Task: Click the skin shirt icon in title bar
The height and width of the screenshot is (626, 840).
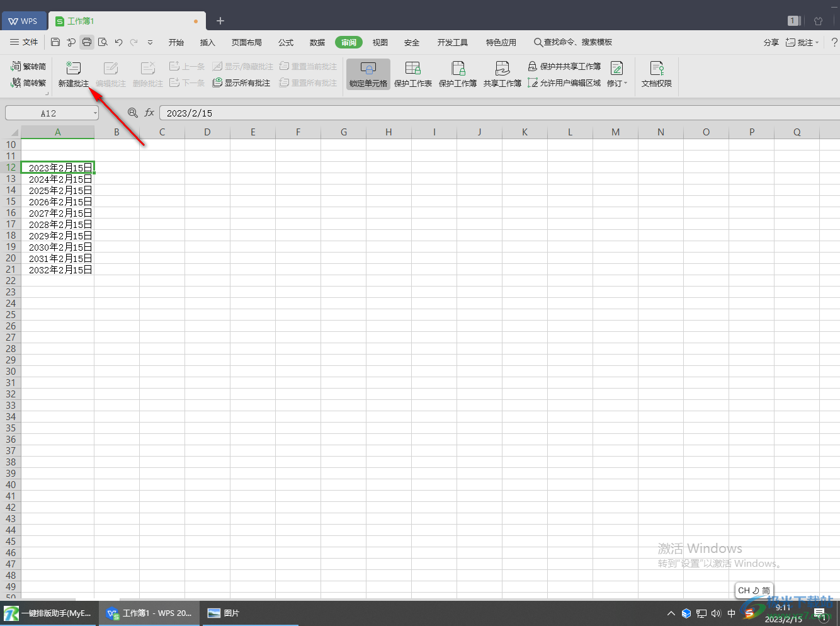Action: 818,21
